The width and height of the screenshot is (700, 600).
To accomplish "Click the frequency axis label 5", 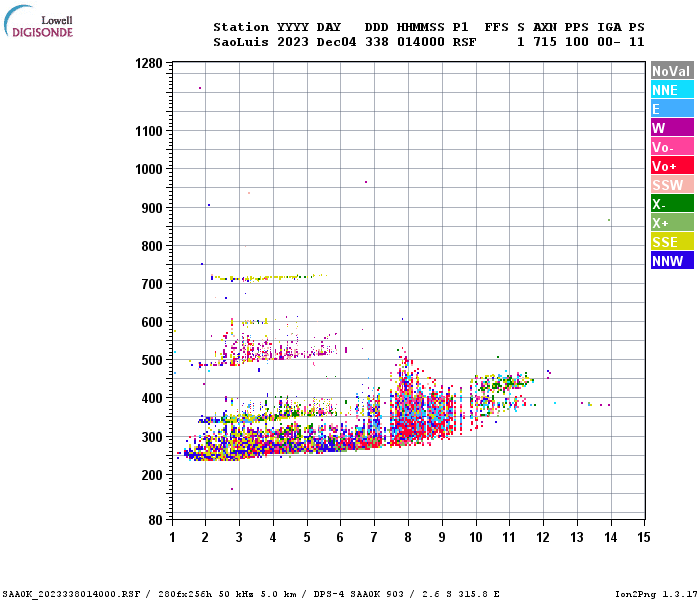I will click(307, 537).
